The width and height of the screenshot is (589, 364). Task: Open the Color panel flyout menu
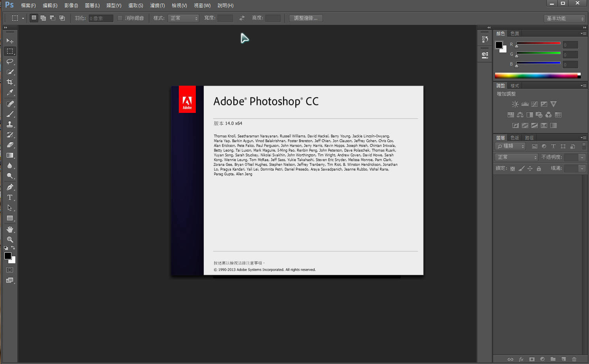[583, 34]
